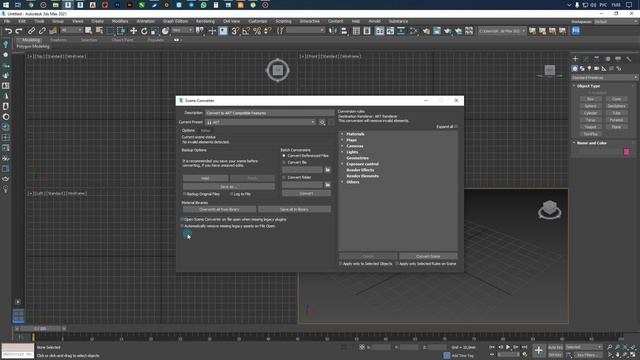The image size is (640, 360).
Task: Open the Modifiers menu
Action: point(120,21)
